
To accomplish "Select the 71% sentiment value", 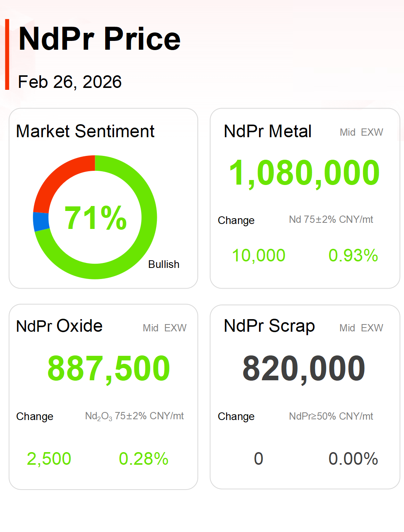I will (x=96, y=218).
